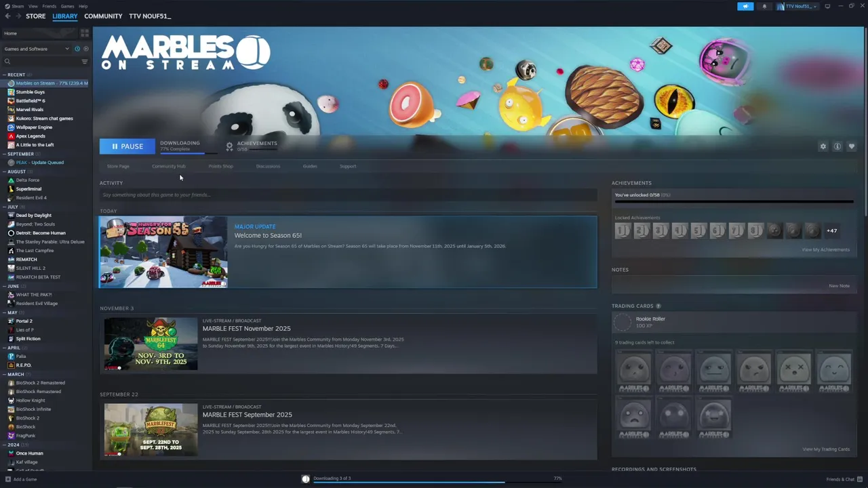Collapse the JULY category
Viewport: 868px width, 488px height.
(4, 207)
